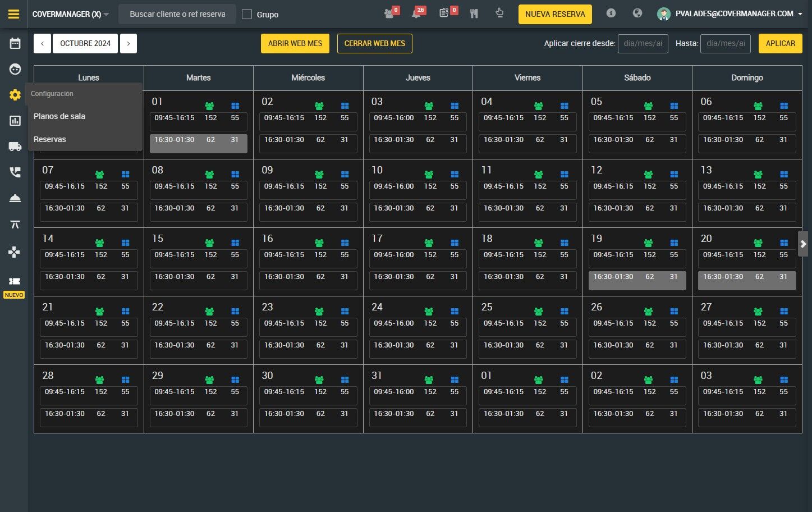Open the phone calls sidebar icon
Screen dimensions: 812x512
click(x=15, y=172)
